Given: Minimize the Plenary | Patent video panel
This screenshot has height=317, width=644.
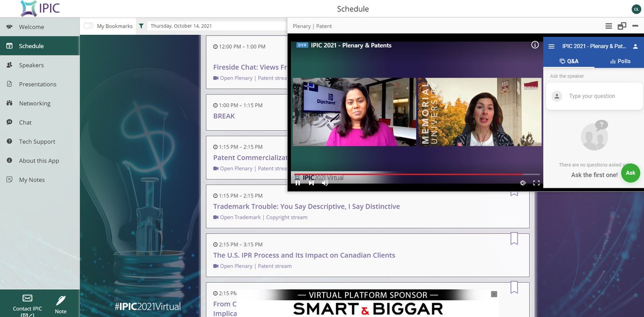Looking at the screenshot, I should [635, 26].
